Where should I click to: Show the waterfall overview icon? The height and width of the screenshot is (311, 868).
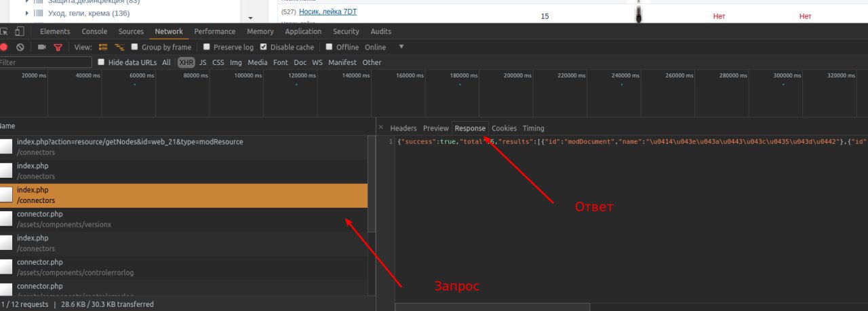[119, 48]
